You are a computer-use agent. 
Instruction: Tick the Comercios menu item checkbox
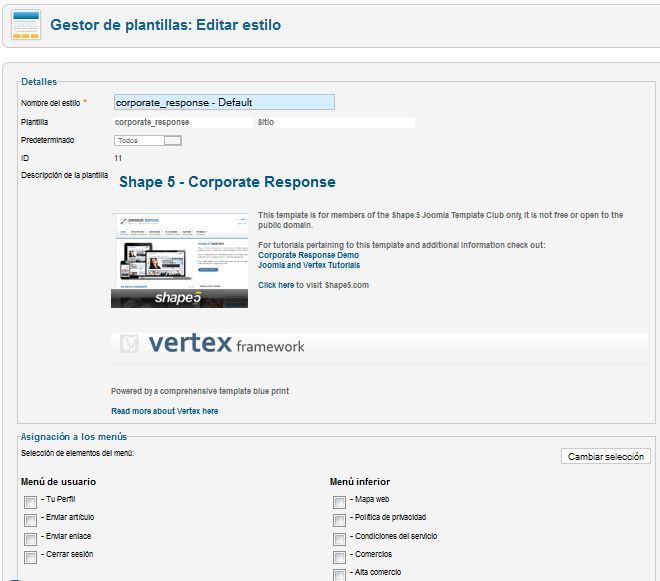(x=339, y=557)
